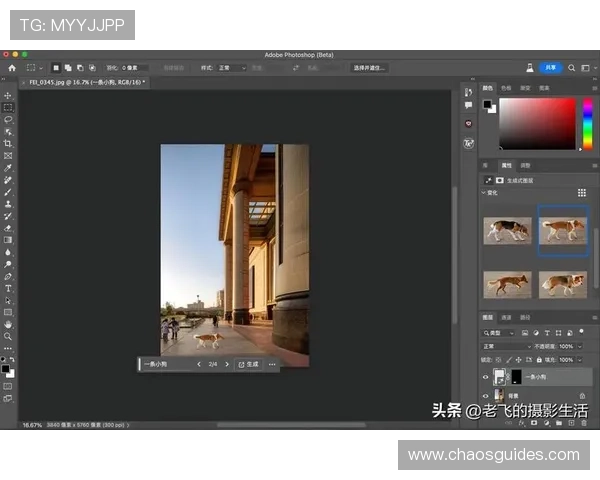This screenshot has width=600, height=480.
Task: Click the 生成 generate button
Action: click(248, 364)
